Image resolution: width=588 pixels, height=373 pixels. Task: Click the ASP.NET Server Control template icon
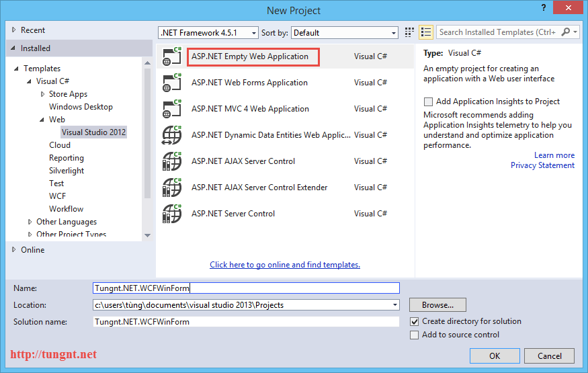[172, 214]
